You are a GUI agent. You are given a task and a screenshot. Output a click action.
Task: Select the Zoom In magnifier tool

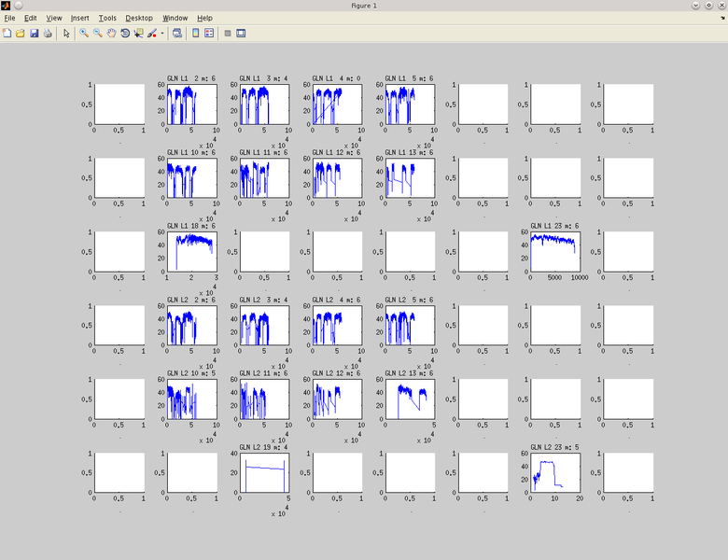84,34
